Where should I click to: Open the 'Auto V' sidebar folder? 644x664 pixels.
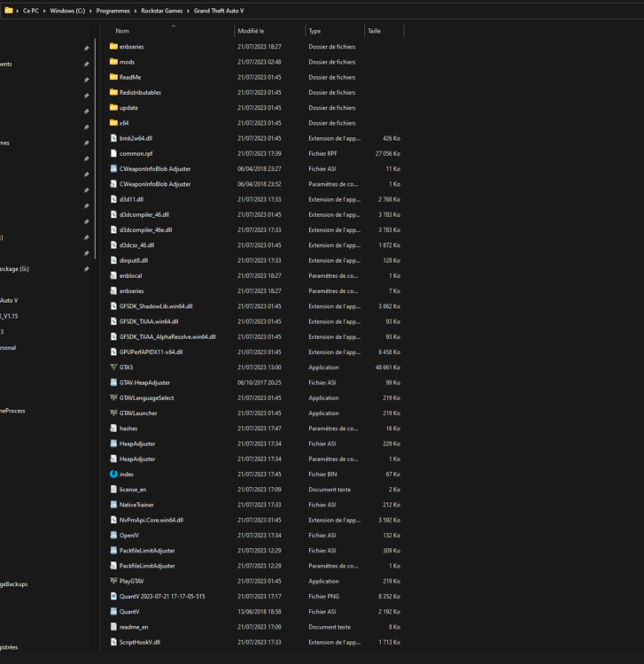point(9,300)
